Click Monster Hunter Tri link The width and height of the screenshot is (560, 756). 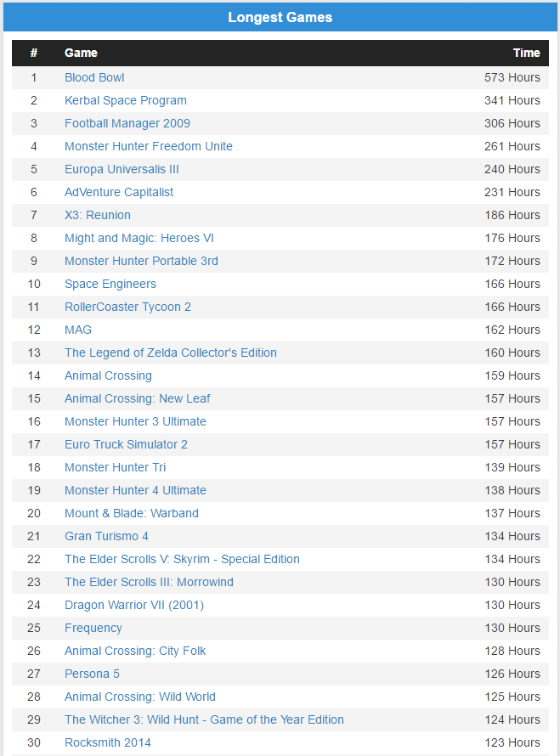(x=116, y=467)
